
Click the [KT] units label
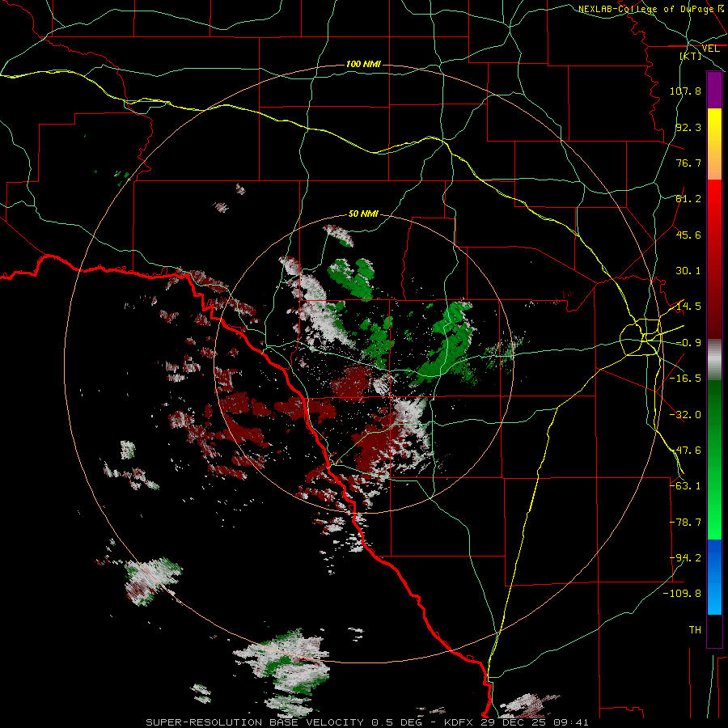pos(691,56)
